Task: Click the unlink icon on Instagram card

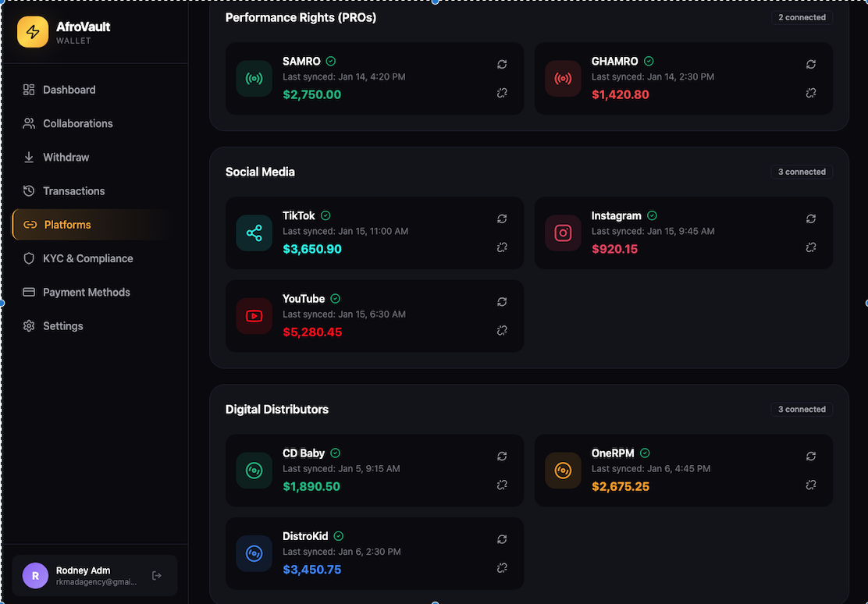Action: 811,247
